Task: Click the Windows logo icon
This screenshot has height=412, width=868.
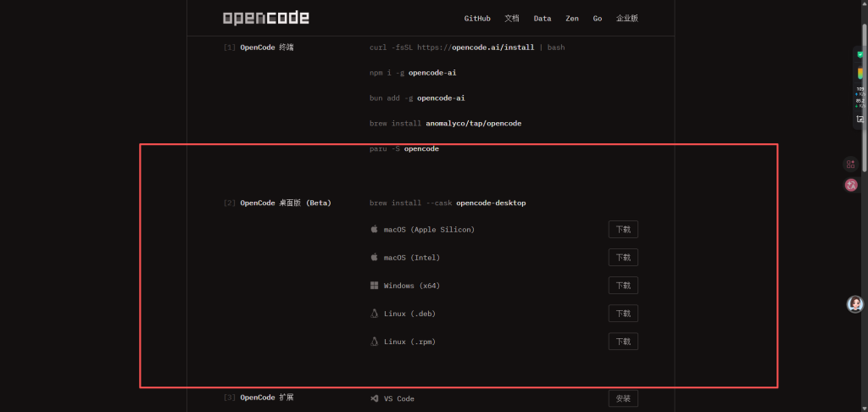Action: coord(374,286)
